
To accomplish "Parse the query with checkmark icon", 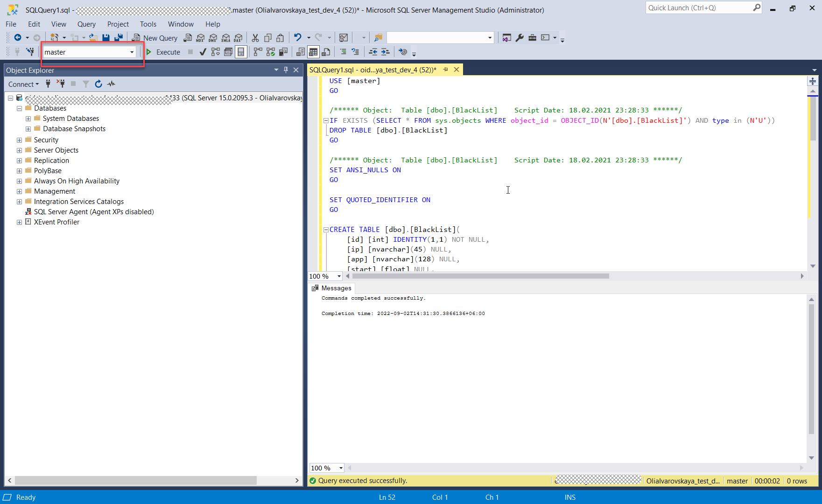I will point(203,52).
